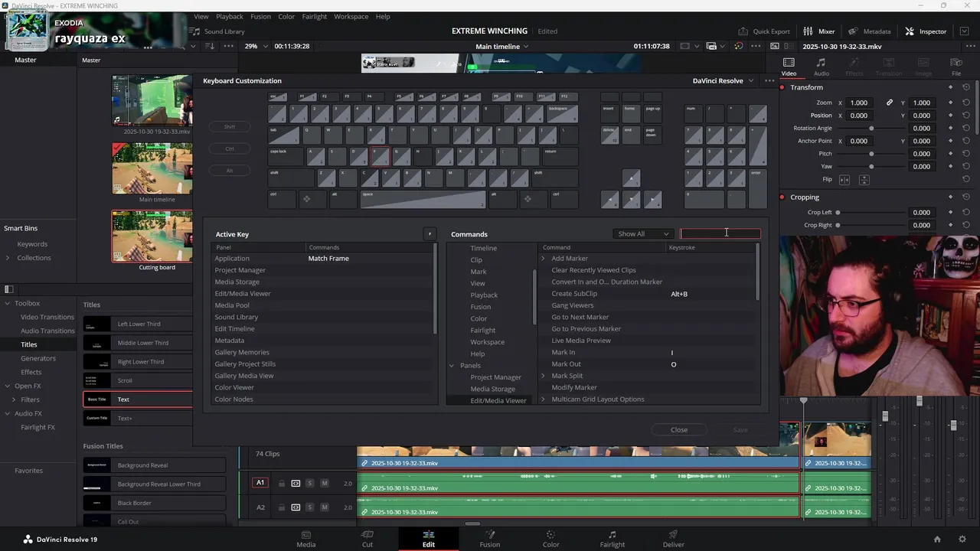Toggle the Shift modifier key
Screen dimensions: 980x551
click(230, 127)
